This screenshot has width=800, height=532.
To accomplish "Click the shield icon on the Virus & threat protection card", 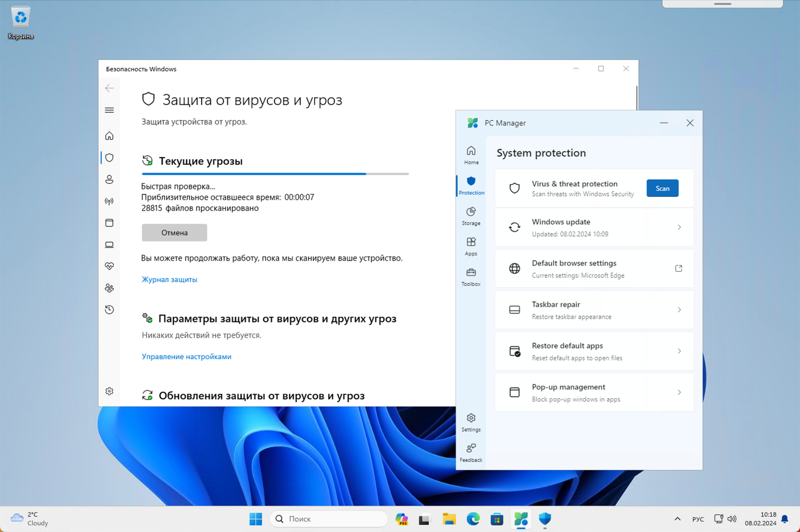I will pyautogui.click(x=515, y=188).
